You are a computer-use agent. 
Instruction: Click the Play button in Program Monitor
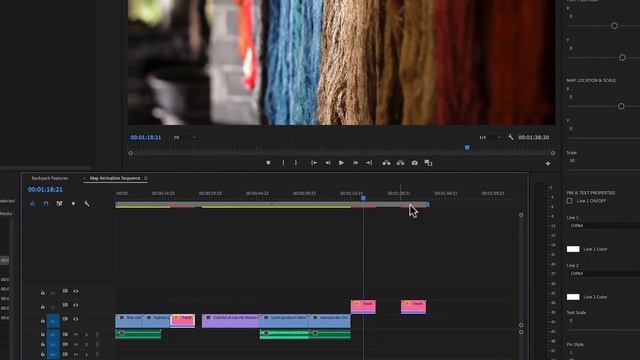point(341,163)
